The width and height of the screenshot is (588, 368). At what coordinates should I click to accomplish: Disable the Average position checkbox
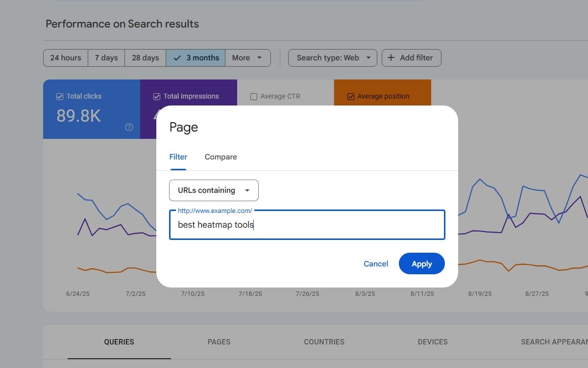pos(351,96)
